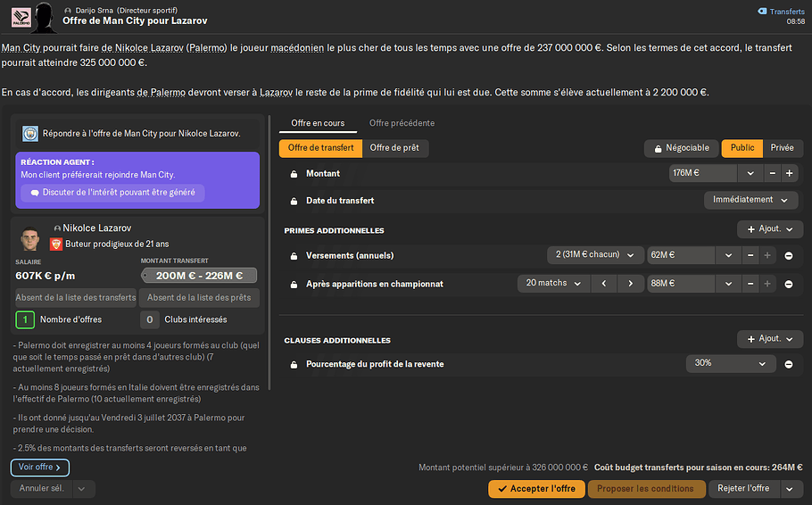Expand the 20 matchs dropdown

(x=553, y=284)
